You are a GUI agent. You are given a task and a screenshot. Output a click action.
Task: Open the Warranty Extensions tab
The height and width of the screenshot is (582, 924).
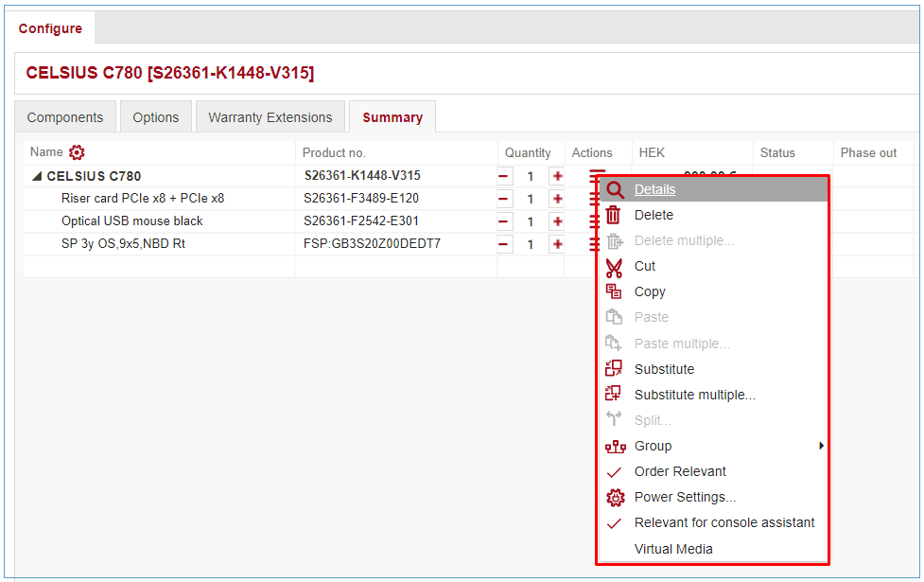270,117
